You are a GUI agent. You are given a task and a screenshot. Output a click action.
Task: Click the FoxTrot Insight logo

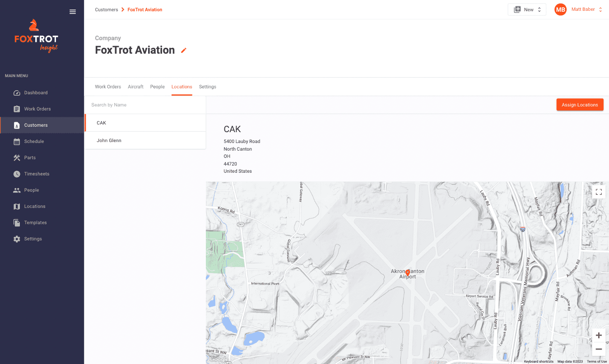(x=36, y=36)
